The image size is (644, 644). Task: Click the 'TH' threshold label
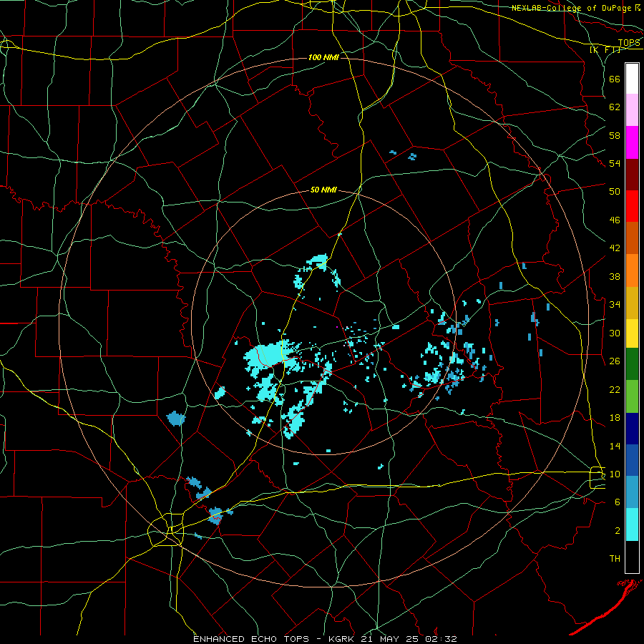pyautogui.click(x=615, y=559)
